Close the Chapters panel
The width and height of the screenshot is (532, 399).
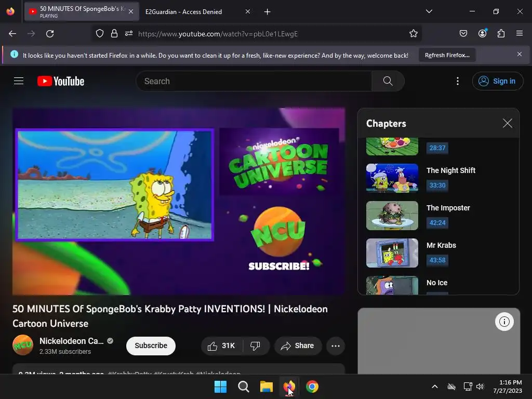point(507,123)
